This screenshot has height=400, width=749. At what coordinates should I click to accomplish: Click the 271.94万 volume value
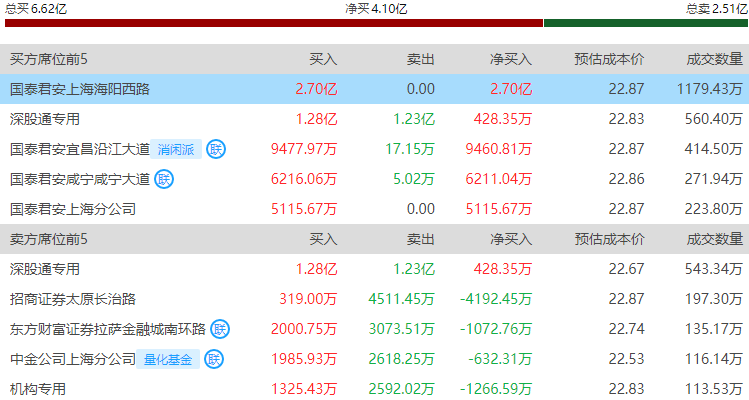[714, 179]
